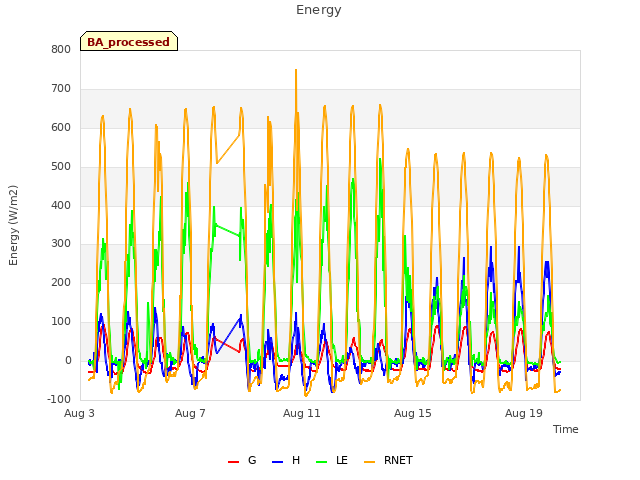Click the Aug 3 x-axis label

point(79,413)
